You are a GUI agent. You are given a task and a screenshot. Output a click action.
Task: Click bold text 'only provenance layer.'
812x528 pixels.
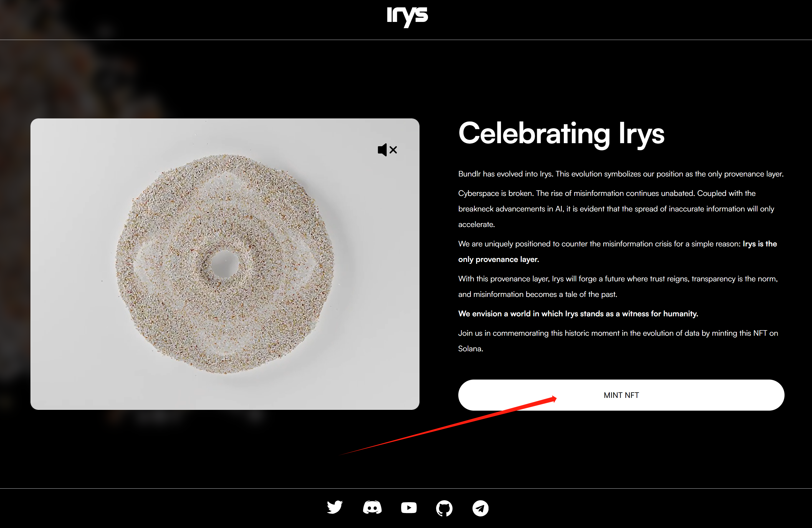point(499,259)
